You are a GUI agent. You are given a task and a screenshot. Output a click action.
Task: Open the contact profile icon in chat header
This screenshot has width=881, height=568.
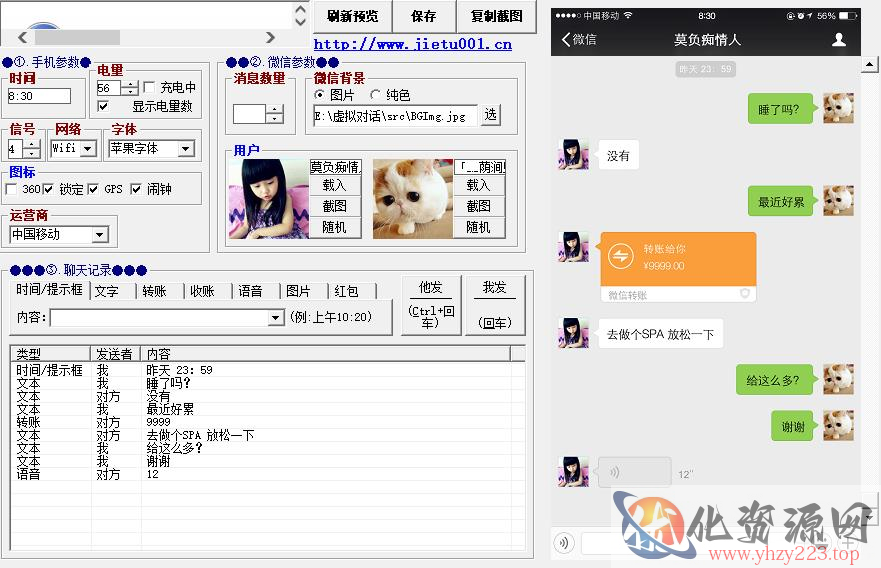coord(839,39)
